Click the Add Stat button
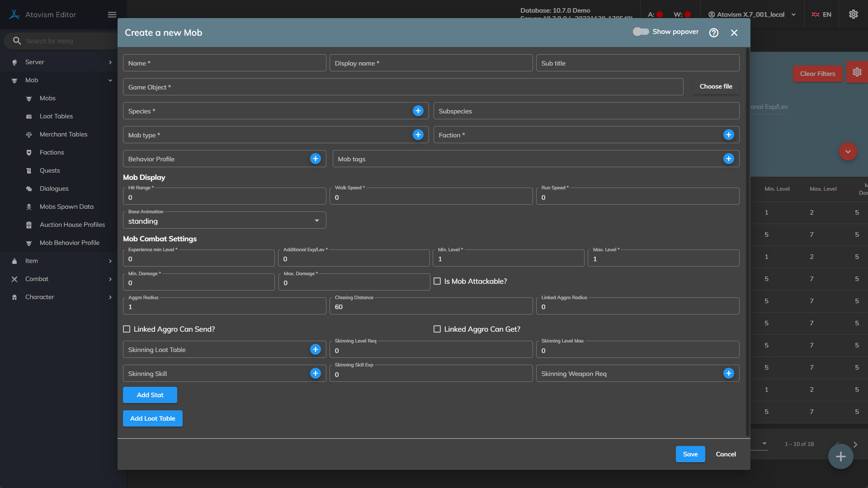 (x=150, y=395)
